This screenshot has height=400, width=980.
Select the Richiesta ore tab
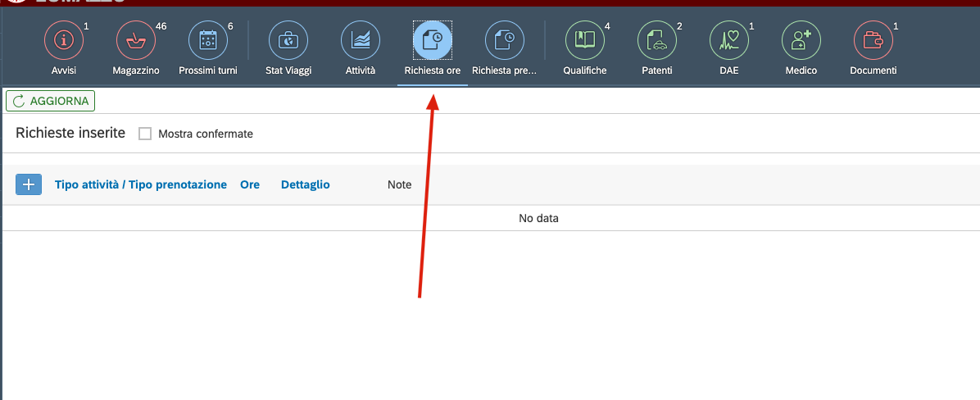coord(433,40)
